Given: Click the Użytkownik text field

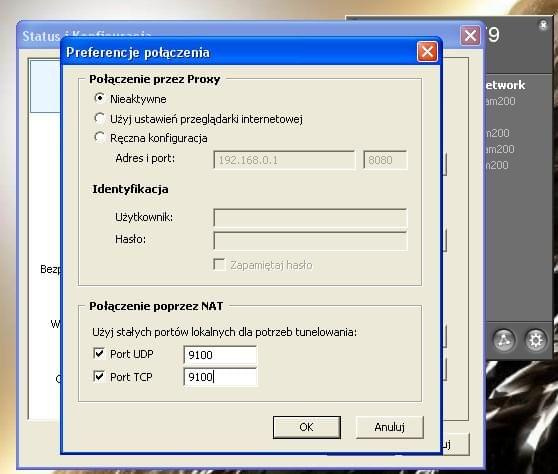Looking at the screenshot, I should coord(310,217).
